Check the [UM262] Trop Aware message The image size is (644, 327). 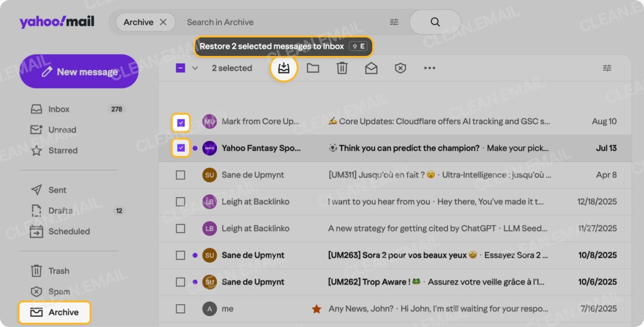click(180, 282)
